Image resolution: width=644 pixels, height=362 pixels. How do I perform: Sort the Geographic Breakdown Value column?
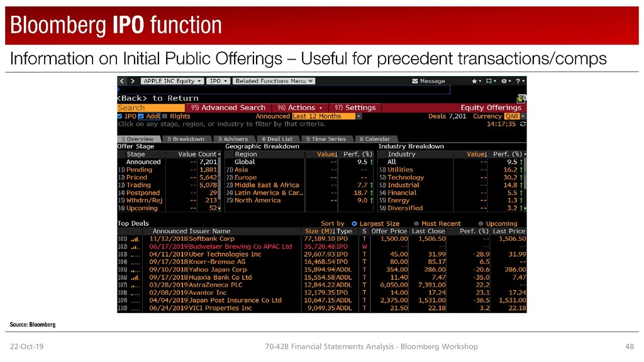(x=327, y=155)
